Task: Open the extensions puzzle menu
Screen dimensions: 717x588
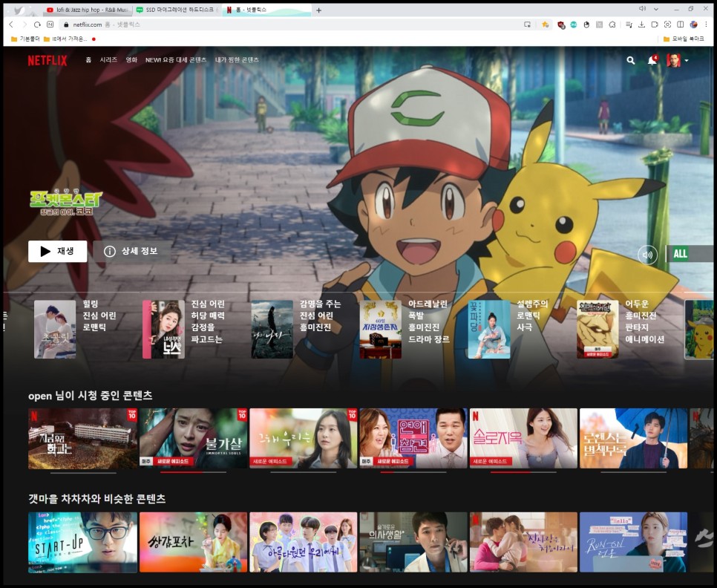Action: click(x=612, y=24)
